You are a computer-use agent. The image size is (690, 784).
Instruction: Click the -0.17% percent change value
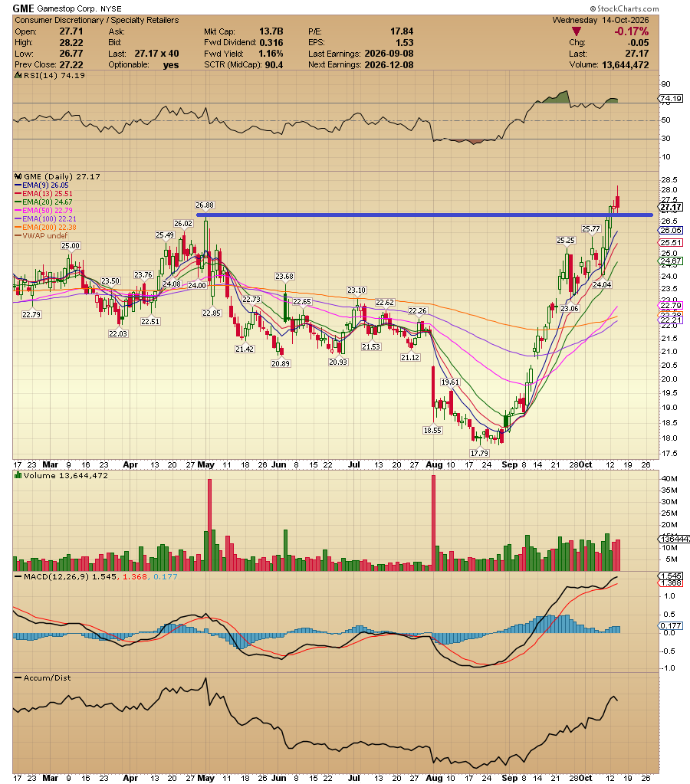[x=632, y=31]
